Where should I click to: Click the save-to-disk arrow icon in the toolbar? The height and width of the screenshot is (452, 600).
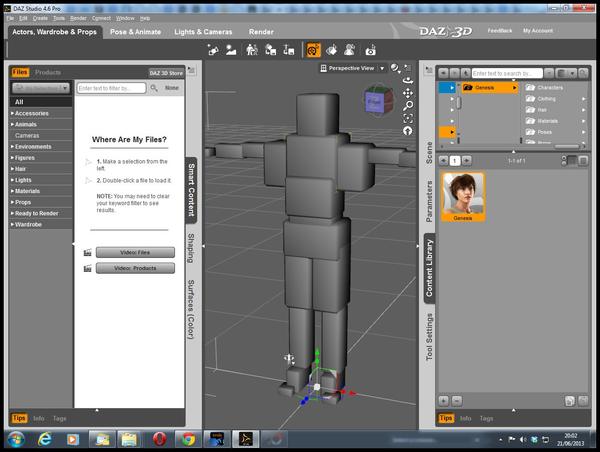pyautogui.click(x=289, y=50)
